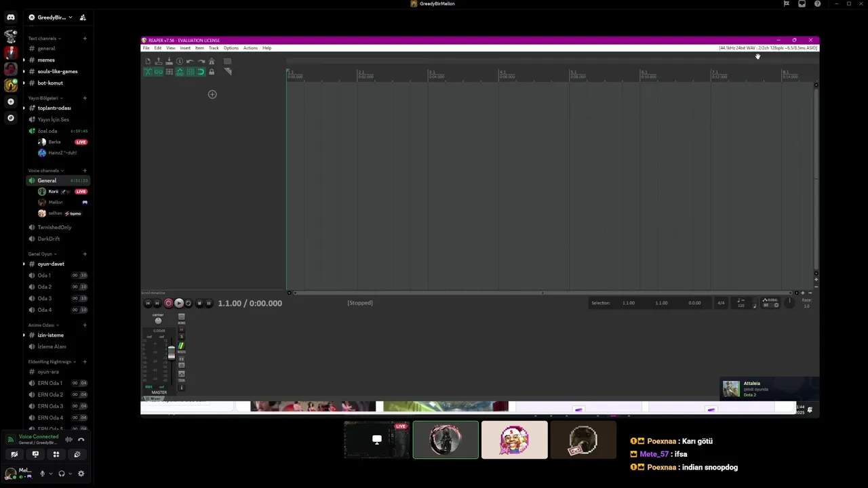Click the Route button on master track
Image resolution: width=868 pixels, height=488 pixels.
[x=181, y=346]
